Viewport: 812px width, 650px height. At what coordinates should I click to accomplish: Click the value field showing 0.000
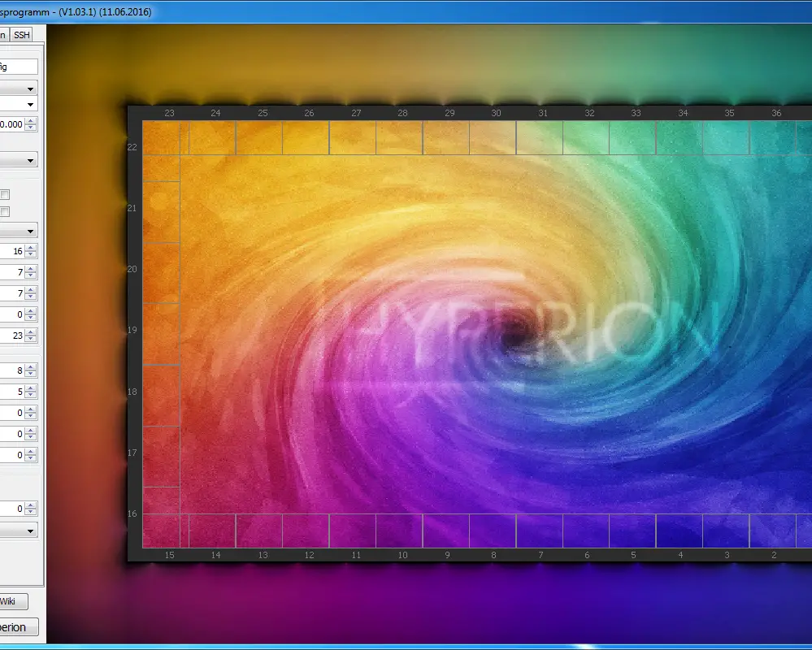(x=12, y=124)
